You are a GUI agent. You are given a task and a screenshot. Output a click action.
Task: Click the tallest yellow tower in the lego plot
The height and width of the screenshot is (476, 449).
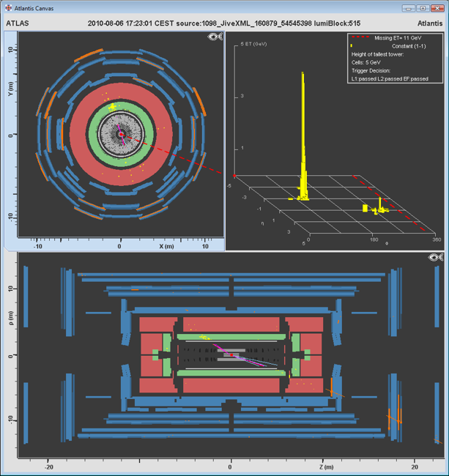click(301, 132)
